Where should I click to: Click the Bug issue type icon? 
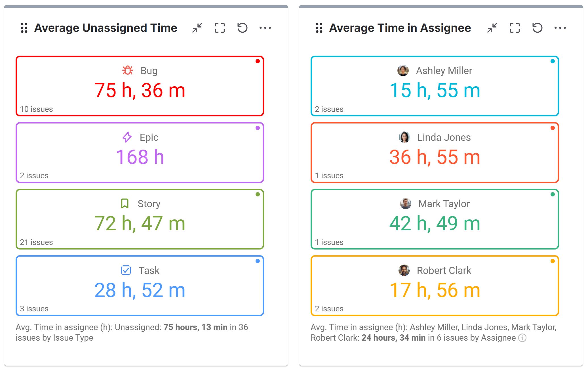pyautogui.click(x=127, y=70)
